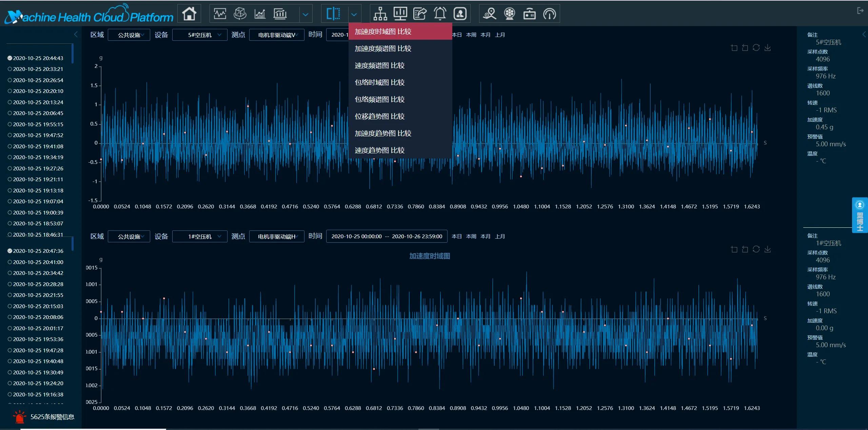
Task: Open the trend line chart icon
Action: click(x=260, y=14)
